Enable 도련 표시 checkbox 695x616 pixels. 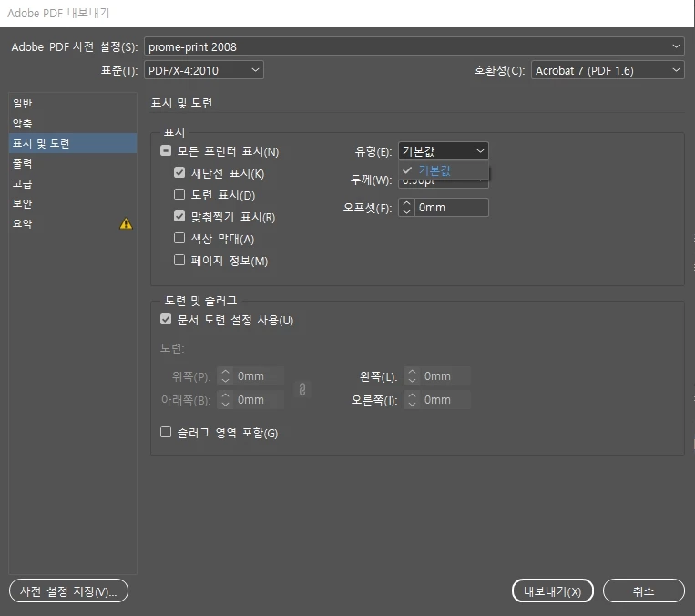click(179, 194)
